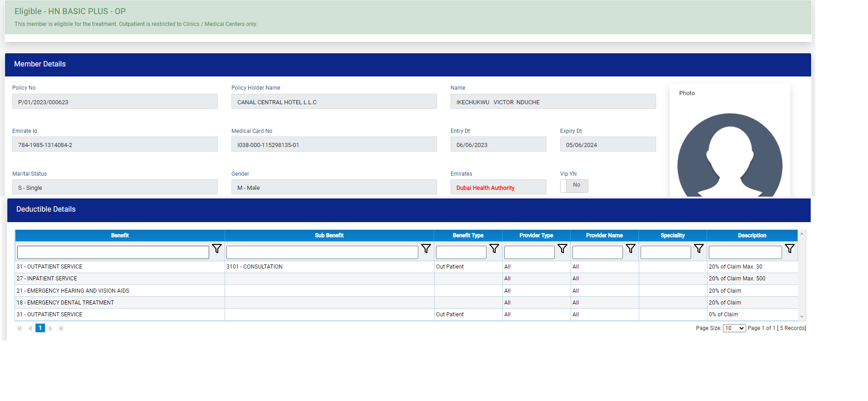Click the Sub Benefit filter funnel icon

[426, 249]
